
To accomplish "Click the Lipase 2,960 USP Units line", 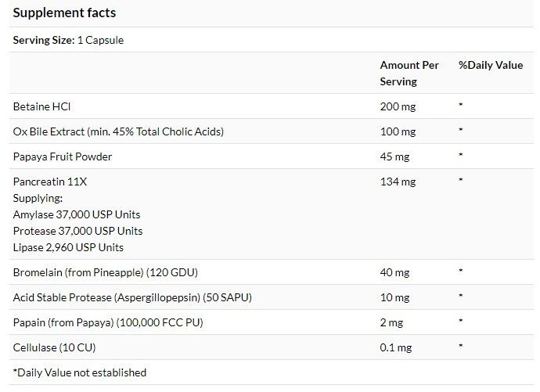I will (68, 247).
